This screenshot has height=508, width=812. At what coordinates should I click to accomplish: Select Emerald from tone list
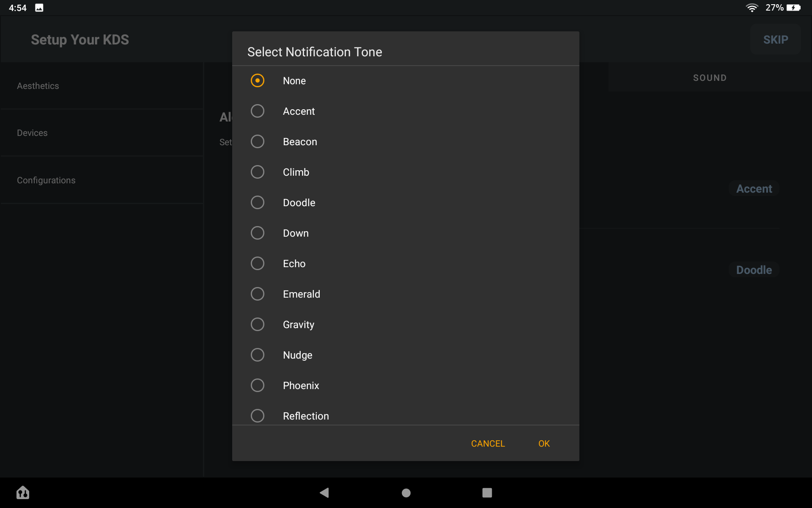257,294
